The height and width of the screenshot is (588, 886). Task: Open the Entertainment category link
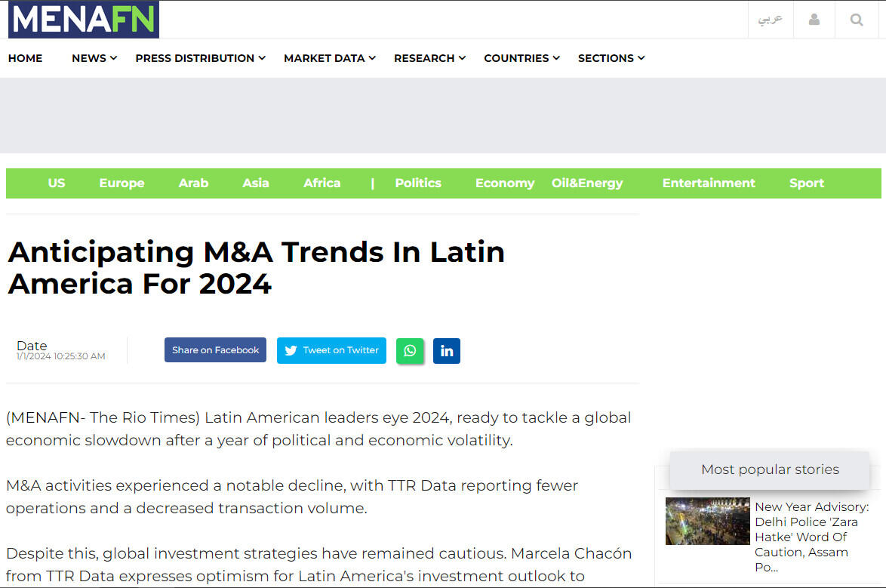click(708, 183)
